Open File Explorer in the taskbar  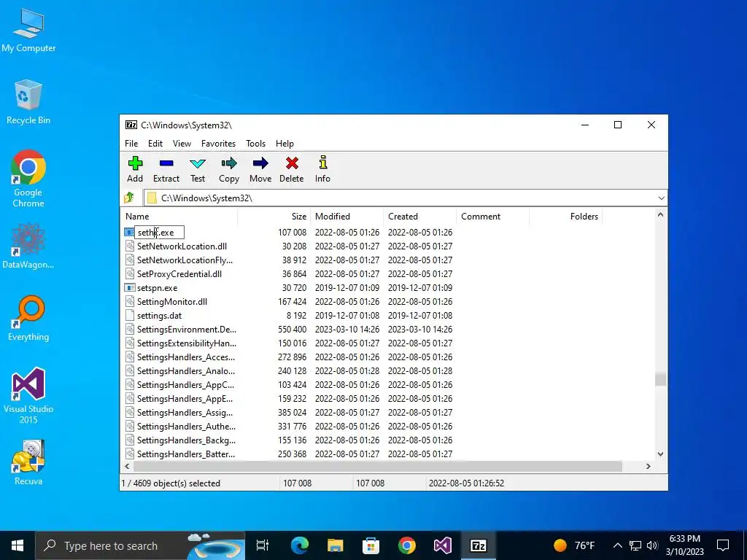336,545
